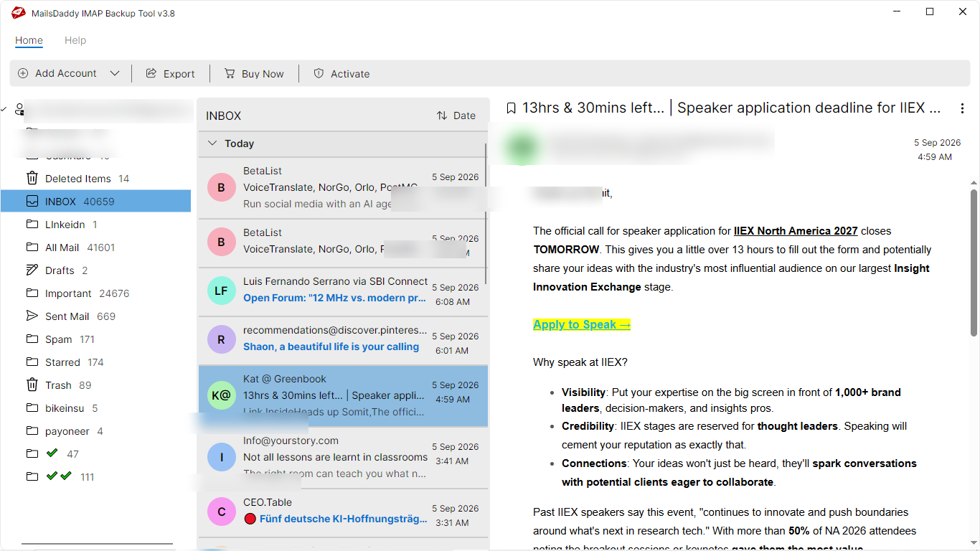Switch to the Home tab

pyautogui.click(x=29, y=40)
